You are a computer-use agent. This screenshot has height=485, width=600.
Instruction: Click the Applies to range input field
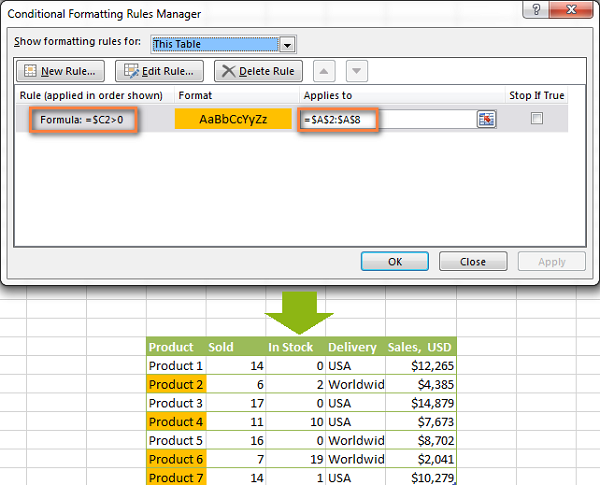[x=388, y=119]
